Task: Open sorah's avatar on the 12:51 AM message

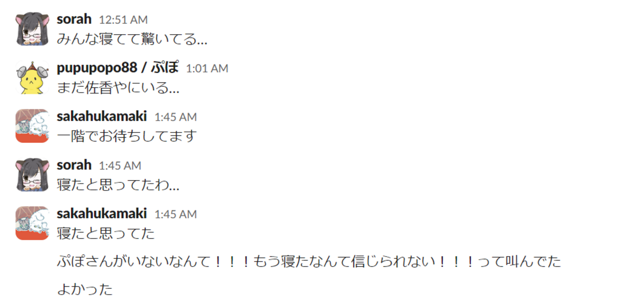Action: 32,29
